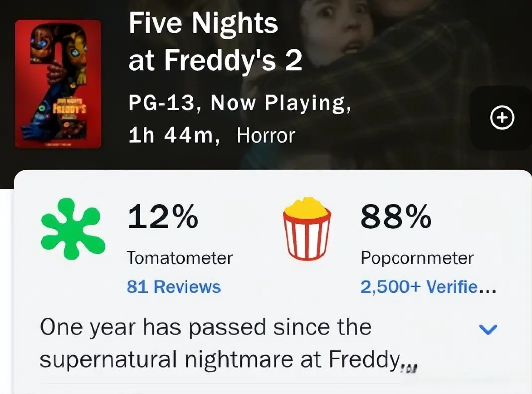The image size is (532, 394).
Task: Tap the Five Nights at Freddy's 2 poster
Action: tap(58, 84)
